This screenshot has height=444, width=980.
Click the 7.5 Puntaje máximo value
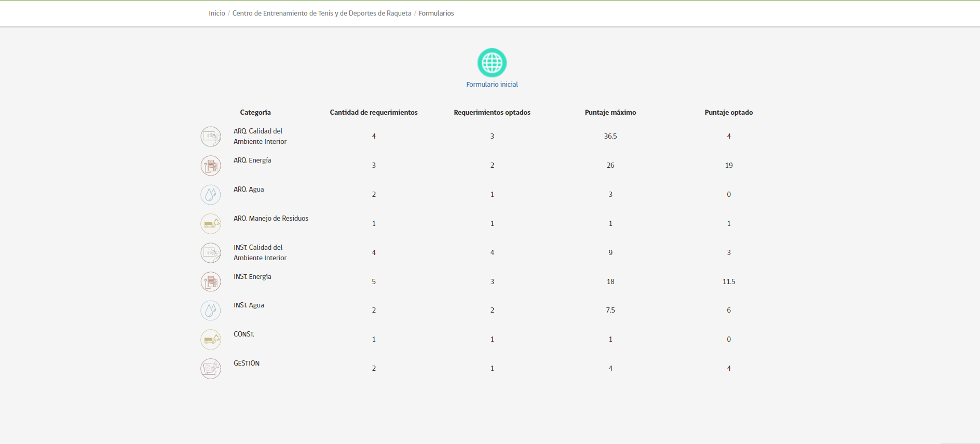610,310
